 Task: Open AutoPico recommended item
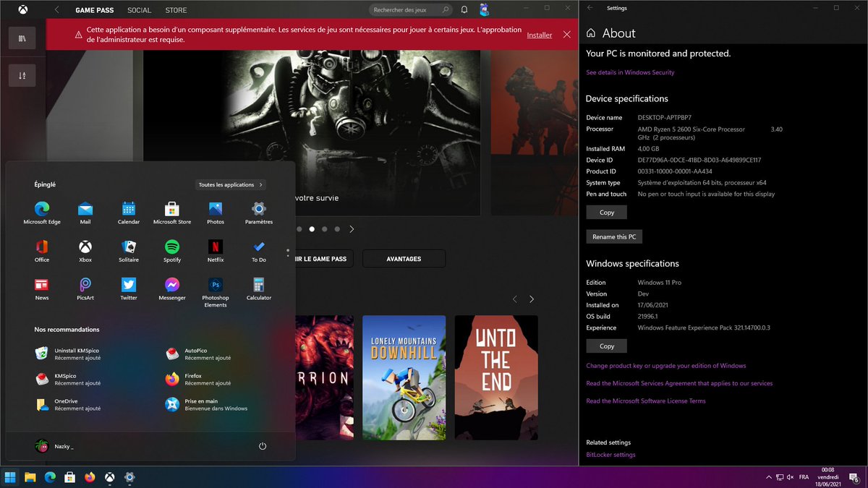pyautogui.click(x=199, y=354)
